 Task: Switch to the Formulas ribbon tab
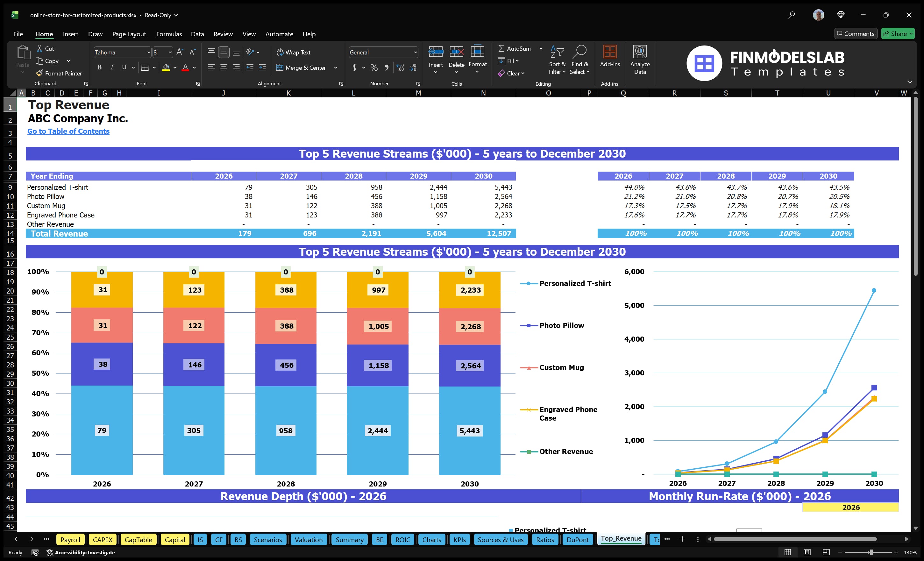169,34
